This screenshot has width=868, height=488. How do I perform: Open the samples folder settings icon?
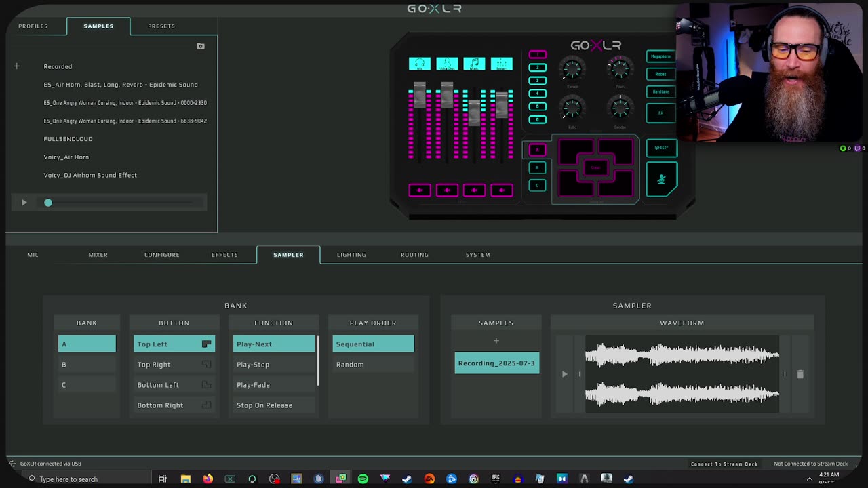point(200,46)
